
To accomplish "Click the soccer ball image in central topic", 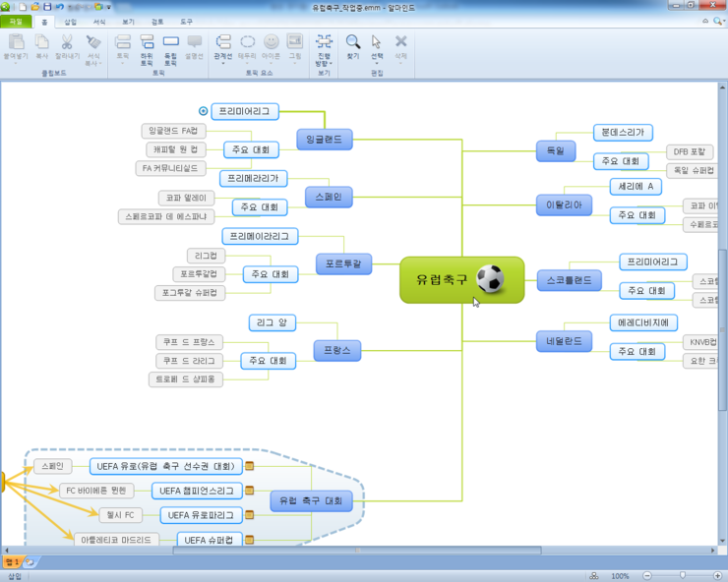I will pyautogui.click(x=490, y=280).
